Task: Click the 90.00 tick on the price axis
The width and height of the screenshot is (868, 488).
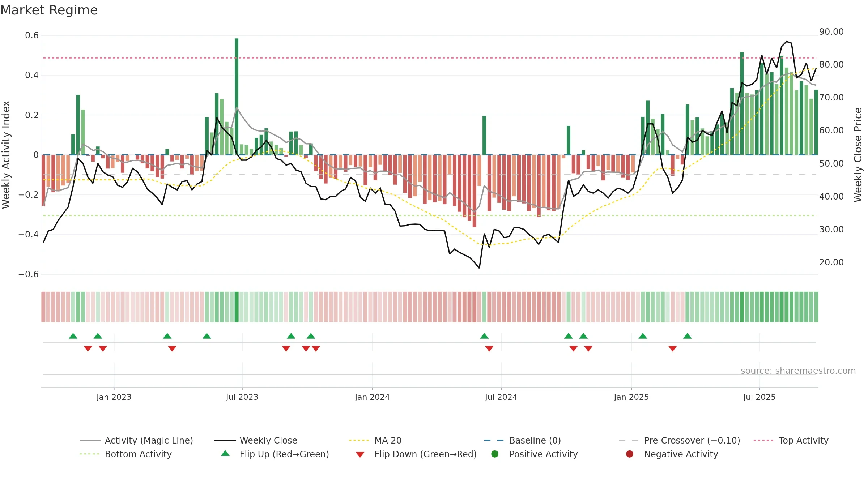Action: pos(831,32)
